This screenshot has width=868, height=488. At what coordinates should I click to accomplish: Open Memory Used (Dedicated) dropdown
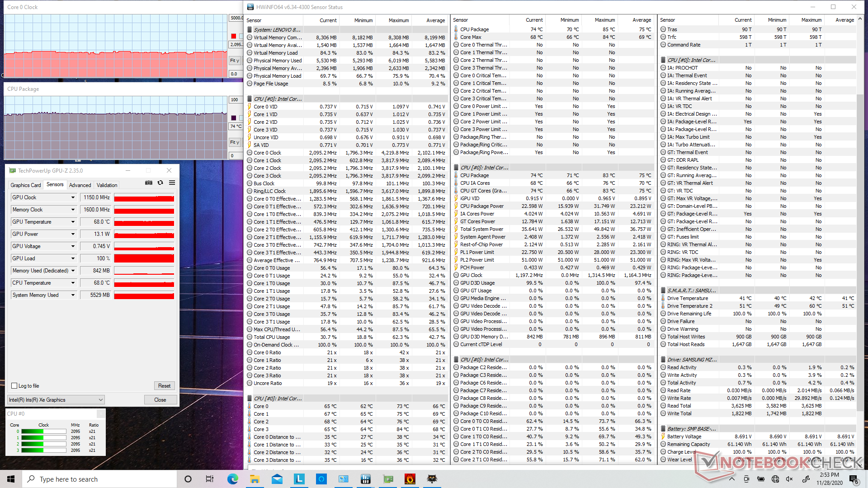pyautogui.click(x=73, y=271)
